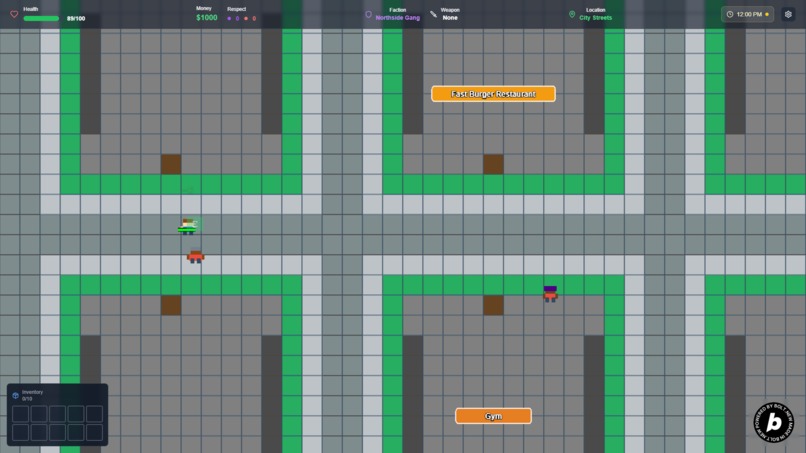Select the bottom-right inventory slot
Viewport: 806px width, 453px height.
95,432
